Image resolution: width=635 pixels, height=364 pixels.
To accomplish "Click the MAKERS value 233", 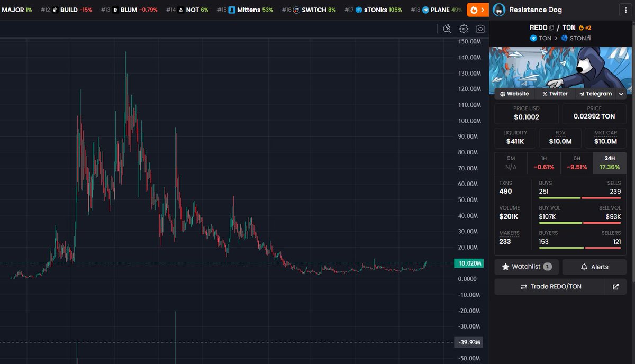I will (505, 241).
